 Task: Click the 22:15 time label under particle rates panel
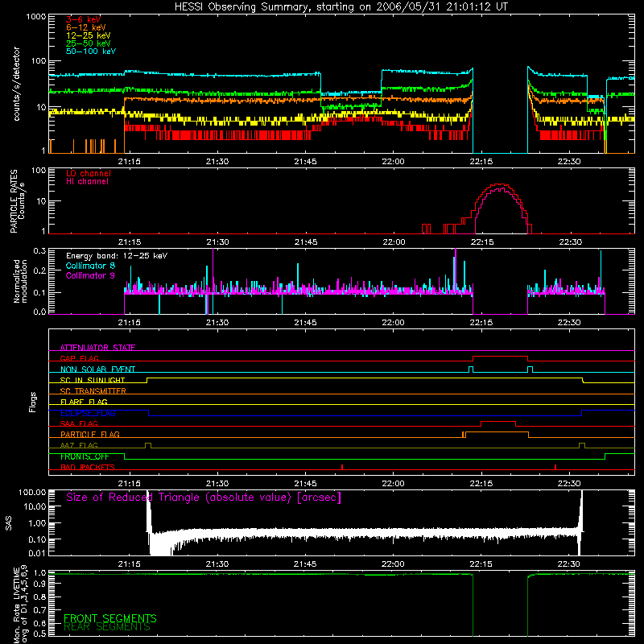point(481,242)
